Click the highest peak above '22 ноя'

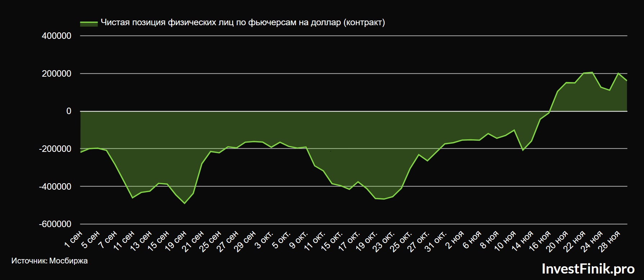(x=592, y=72)
